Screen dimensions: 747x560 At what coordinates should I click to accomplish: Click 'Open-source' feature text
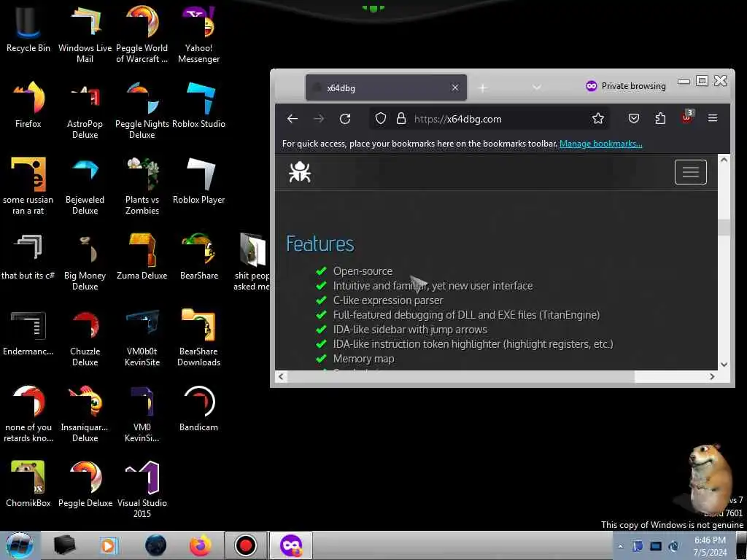point(363,271)
